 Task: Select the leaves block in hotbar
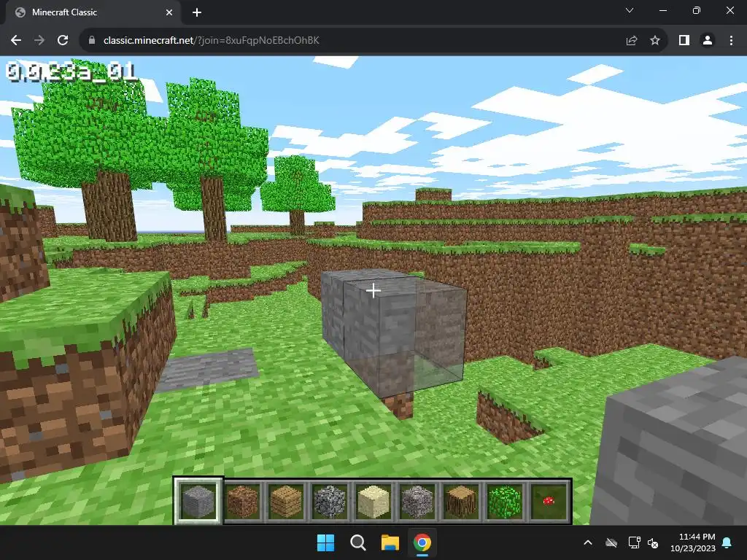[x=505, y=501]
